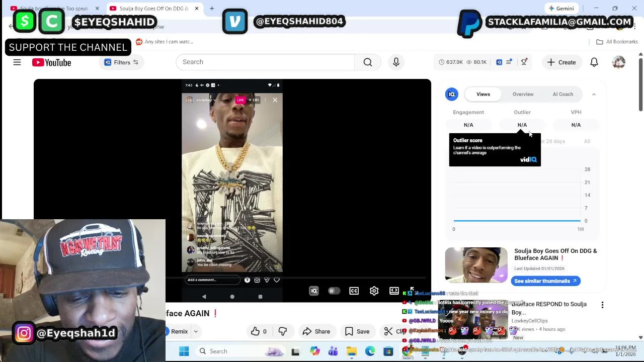Click the Engagement N/A value

pos(468,125)
